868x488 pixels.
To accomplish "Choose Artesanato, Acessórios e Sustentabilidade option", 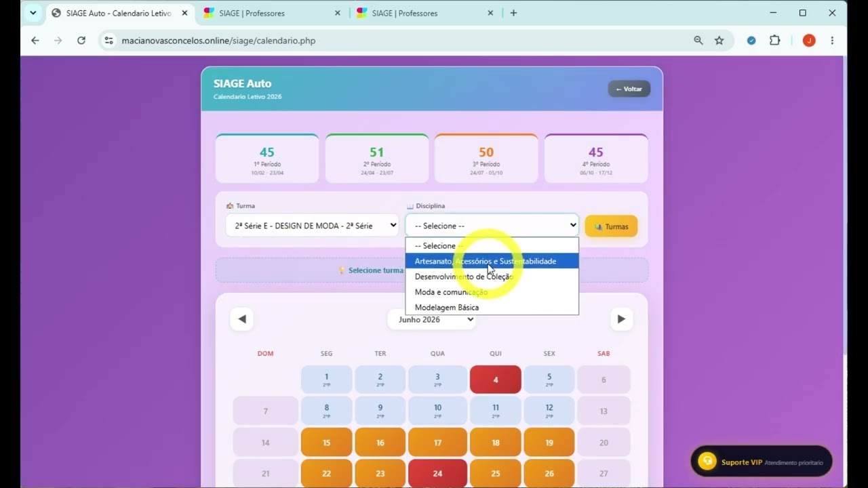I will tap(492, 261).
